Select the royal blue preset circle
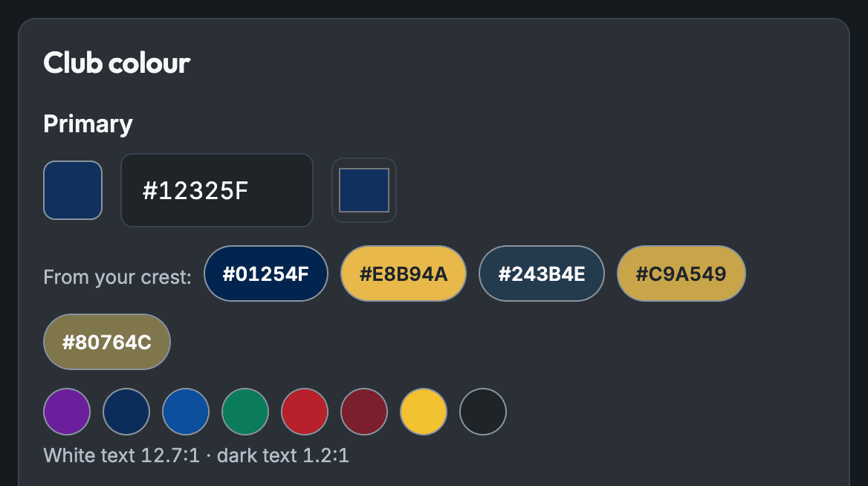This screenshot has width=868, height=486. pyautogui.click(x=186, y=411)
